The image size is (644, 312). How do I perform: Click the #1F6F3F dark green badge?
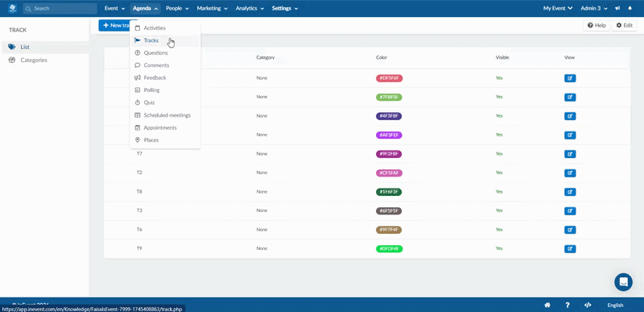389,192
